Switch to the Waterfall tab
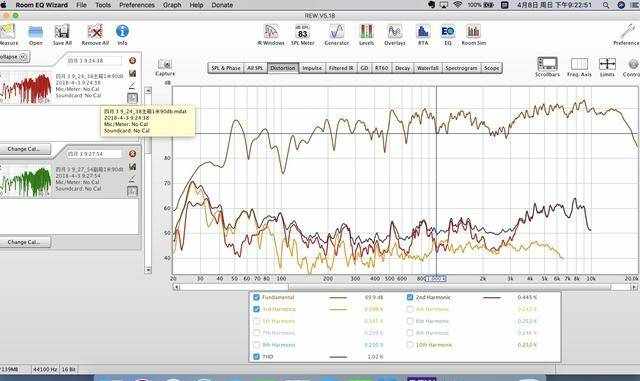Screen dimensions: 640x381 point(427,68)
